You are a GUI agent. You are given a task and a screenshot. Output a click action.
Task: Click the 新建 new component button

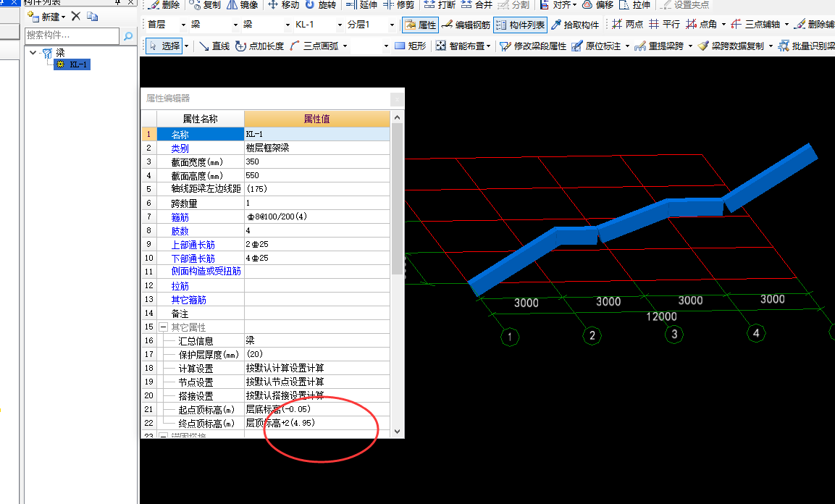pos(43,17)
